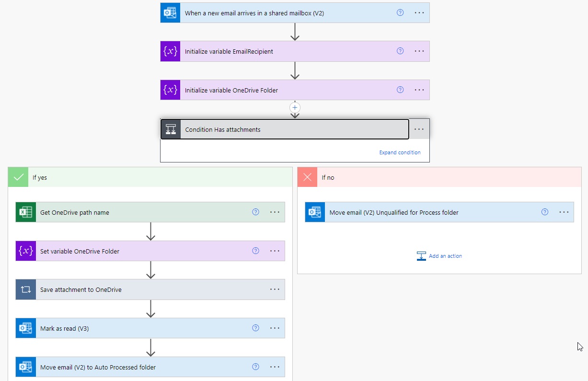
Task: Open help for Initialize variable OneDrive Folder
Action: (x=400, y=90)
